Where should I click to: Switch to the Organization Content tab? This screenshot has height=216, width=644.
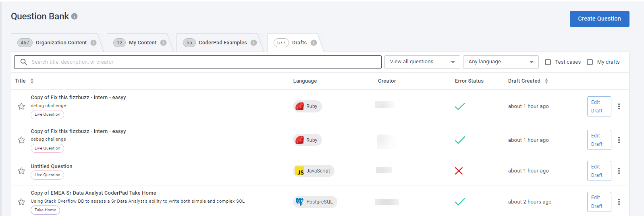click(61, 43)
